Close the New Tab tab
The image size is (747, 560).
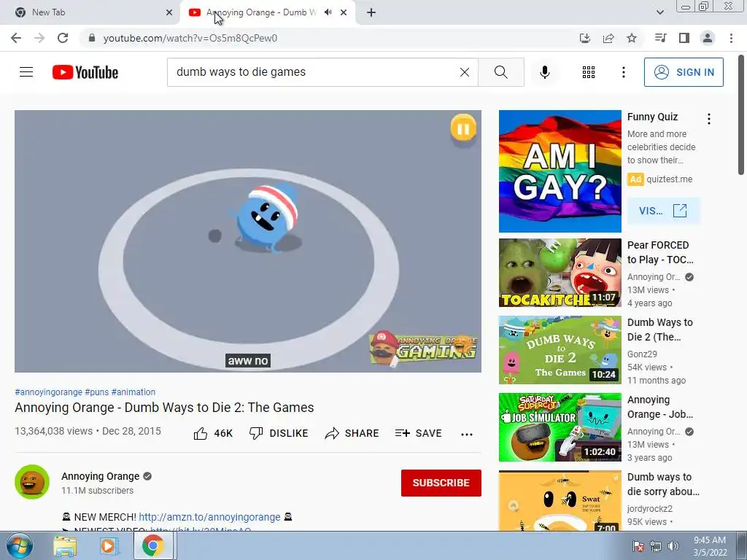[x=169, y=12]
